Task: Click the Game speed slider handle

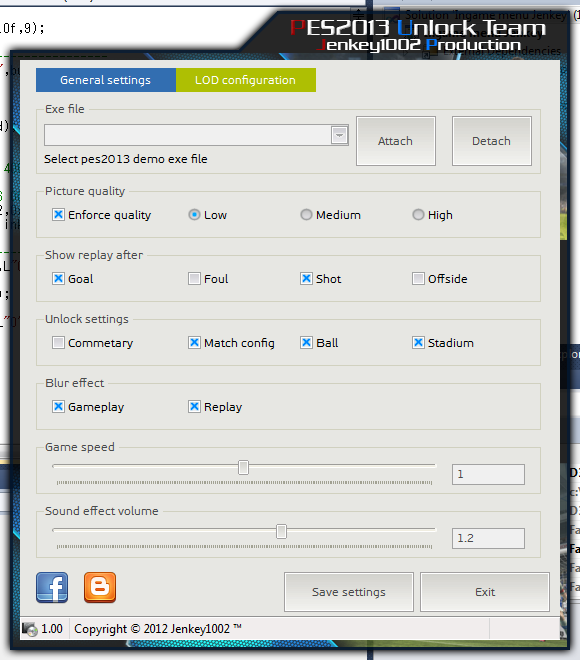Action: (x=243, y=467)
